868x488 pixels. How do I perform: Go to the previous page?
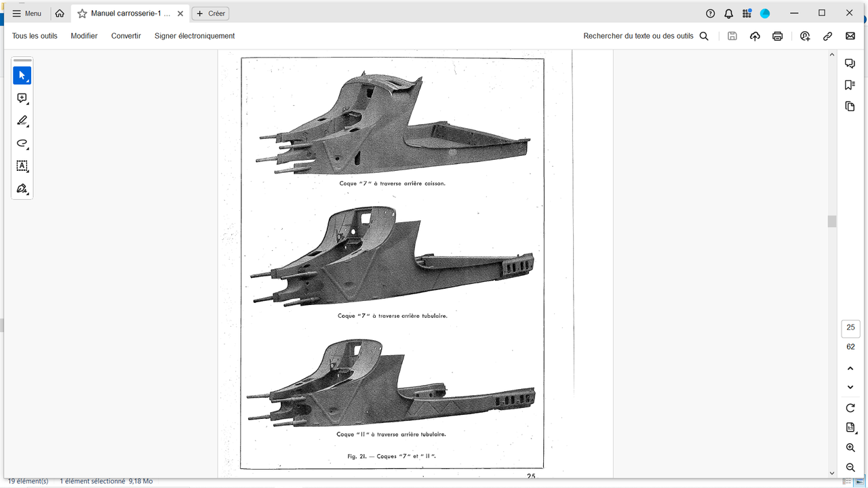[850, 368]
